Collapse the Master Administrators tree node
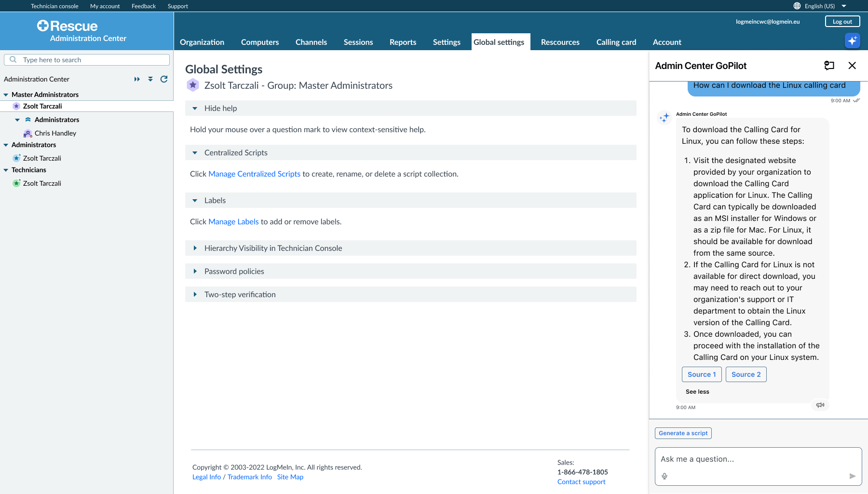Image resolution: width=868 pixels, height=494 pixels. [6, 95]
